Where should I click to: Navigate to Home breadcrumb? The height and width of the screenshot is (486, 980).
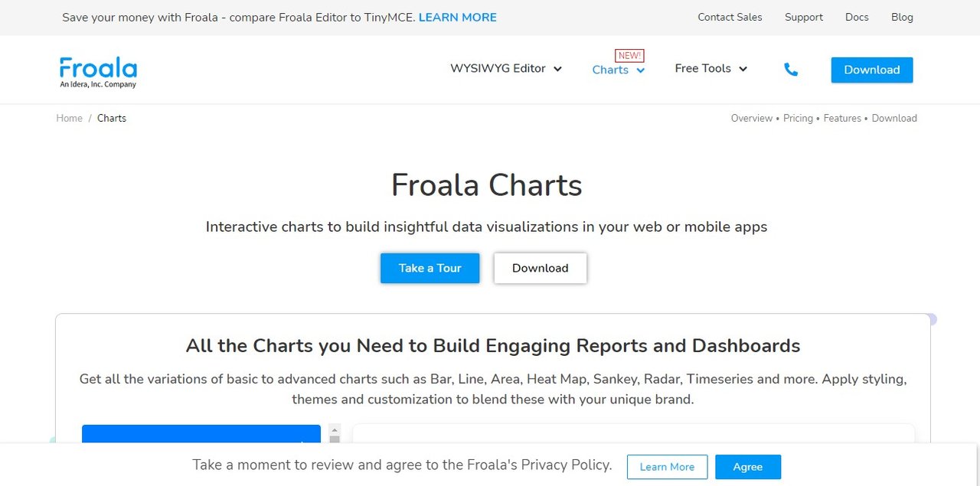click(69, 118)
